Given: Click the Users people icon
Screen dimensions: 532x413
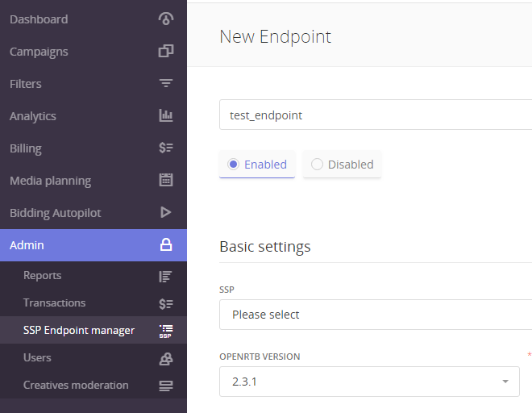Looking at the screenshot, I should point(166,359).
